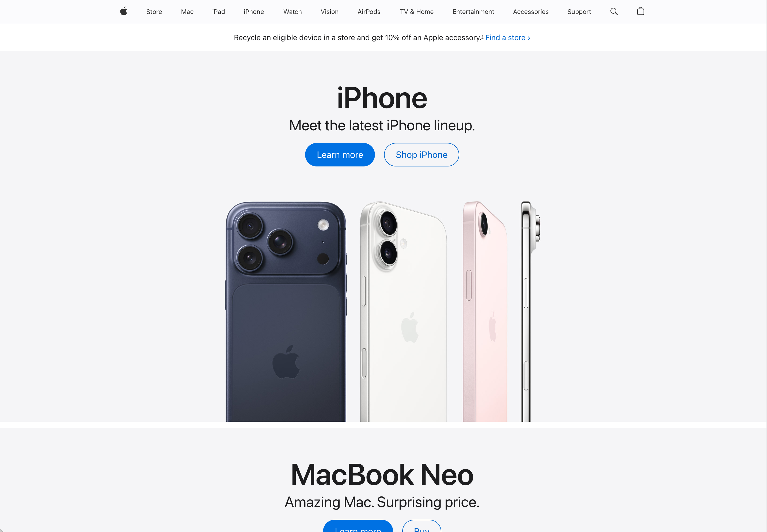Select iPad in navigation bar
The image size is (767, 532).
click(x=218, y=12)
